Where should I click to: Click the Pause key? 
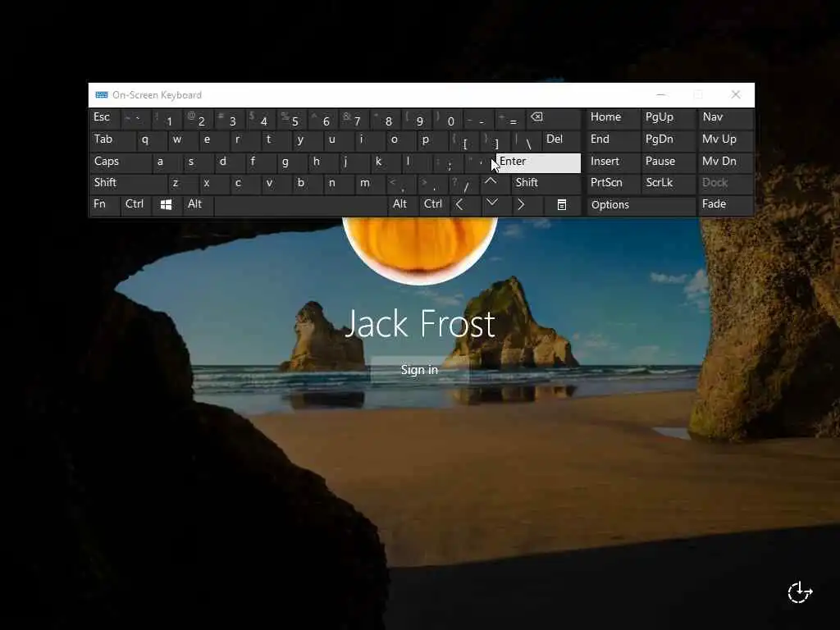tap(669, 162)
